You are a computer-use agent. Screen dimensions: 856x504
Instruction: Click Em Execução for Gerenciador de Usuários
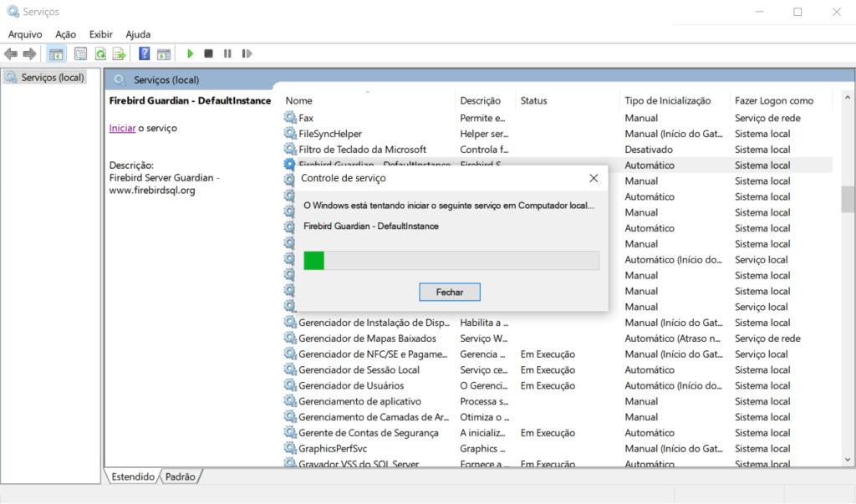(x=548, y=385)
